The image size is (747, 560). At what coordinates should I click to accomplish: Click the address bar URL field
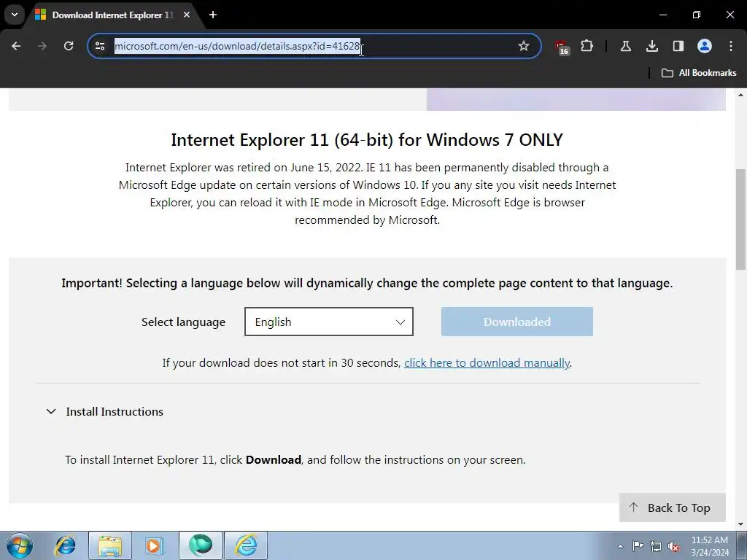tap(314, 46)
